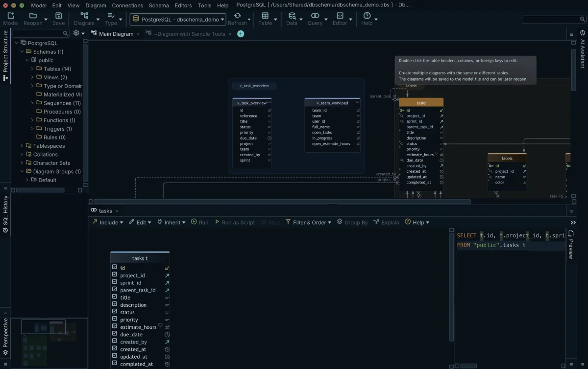Screen dimensions: 588x369
Task: Click the Reopen folder icon
Action: coord(33,16)
